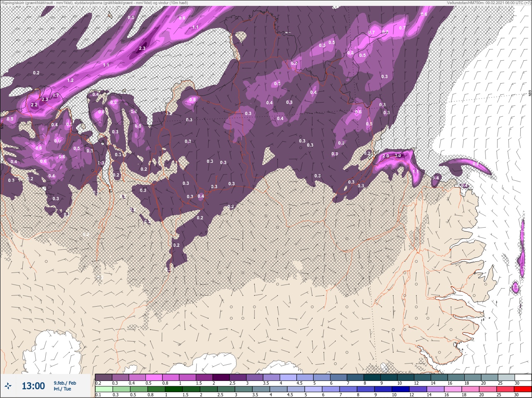
Task: Click the map title starting with 'Rigning/skúrir'
Action: click(95, 2)
